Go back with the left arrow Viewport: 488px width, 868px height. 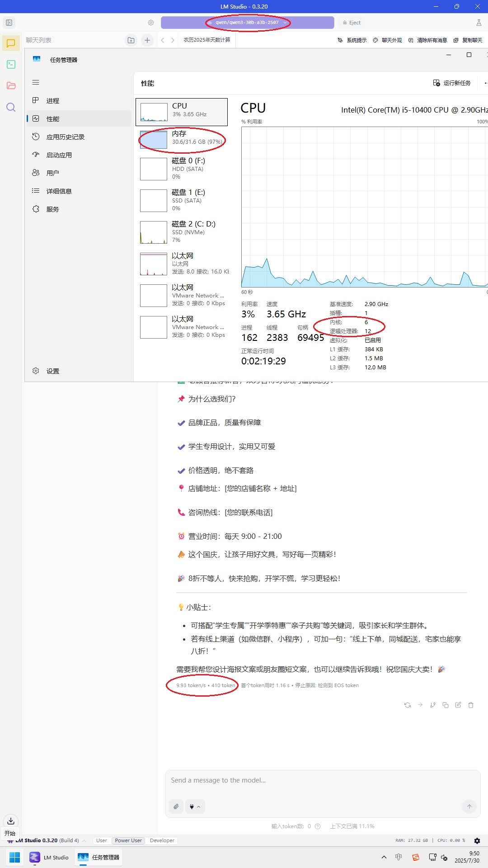(x=163, y=40)
